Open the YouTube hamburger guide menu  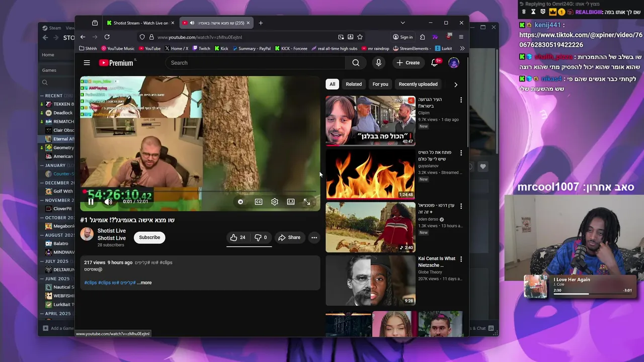pyautogui.click(x=87, y=63)
